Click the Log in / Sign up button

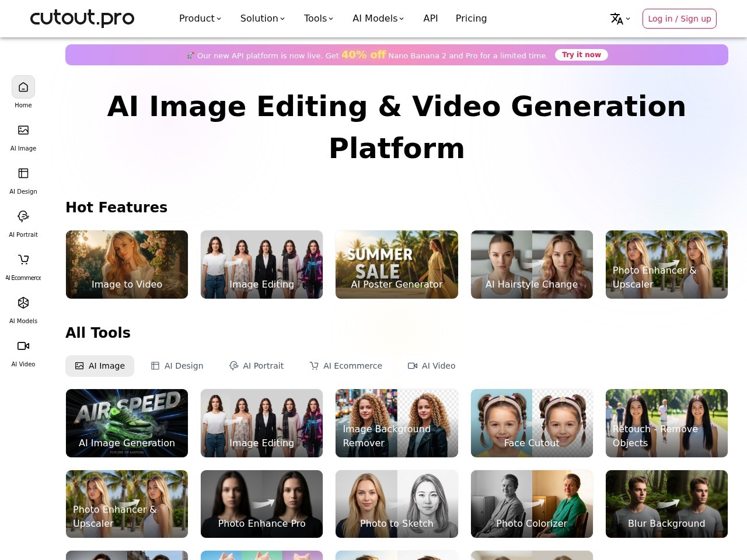(679, 19)
